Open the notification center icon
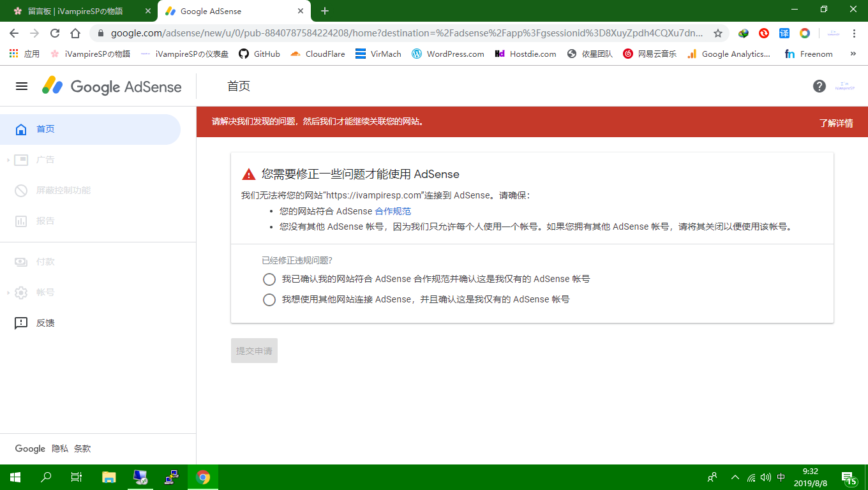 pos(849,477)
